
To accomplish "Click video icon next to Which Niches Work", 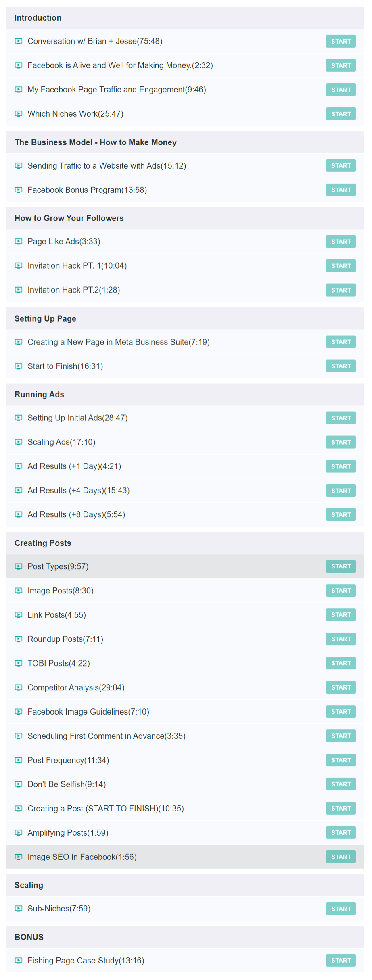I will (x=19, y=114).
